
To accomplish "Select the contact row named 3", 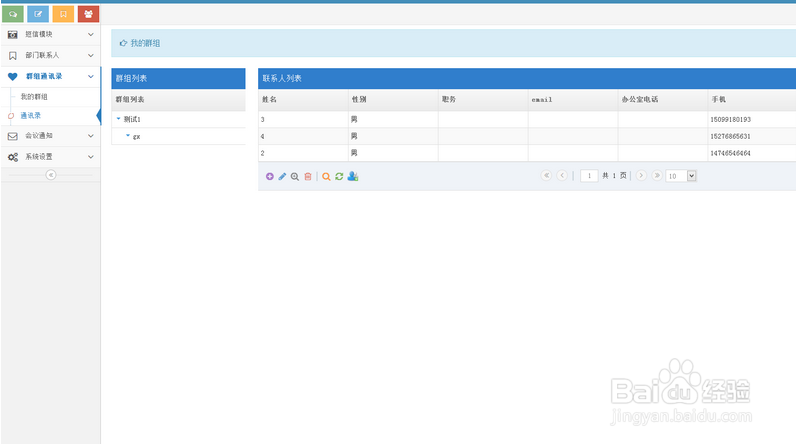I will [527, 119].
